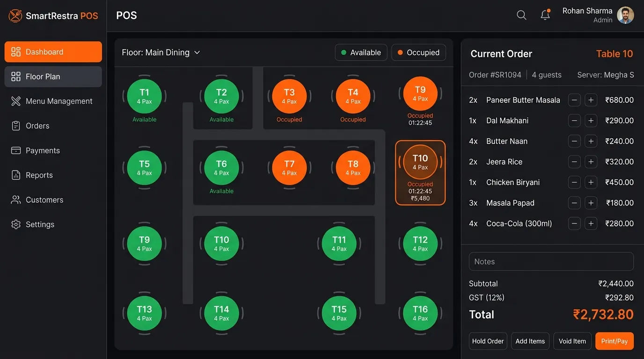
Task: Go to Reports in the sidebar
Action: 53,175
